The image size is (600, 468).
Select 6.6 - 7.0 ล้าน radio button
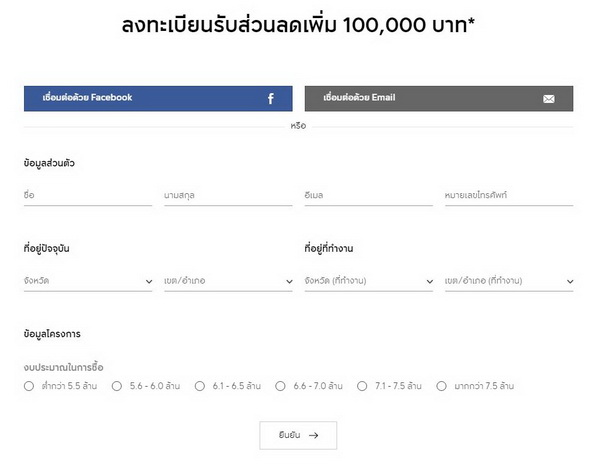280,385
